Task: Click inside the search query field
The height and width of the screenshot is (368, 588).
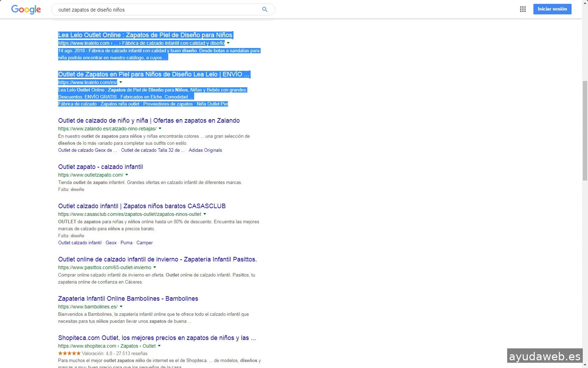Action: pos(157,10)
